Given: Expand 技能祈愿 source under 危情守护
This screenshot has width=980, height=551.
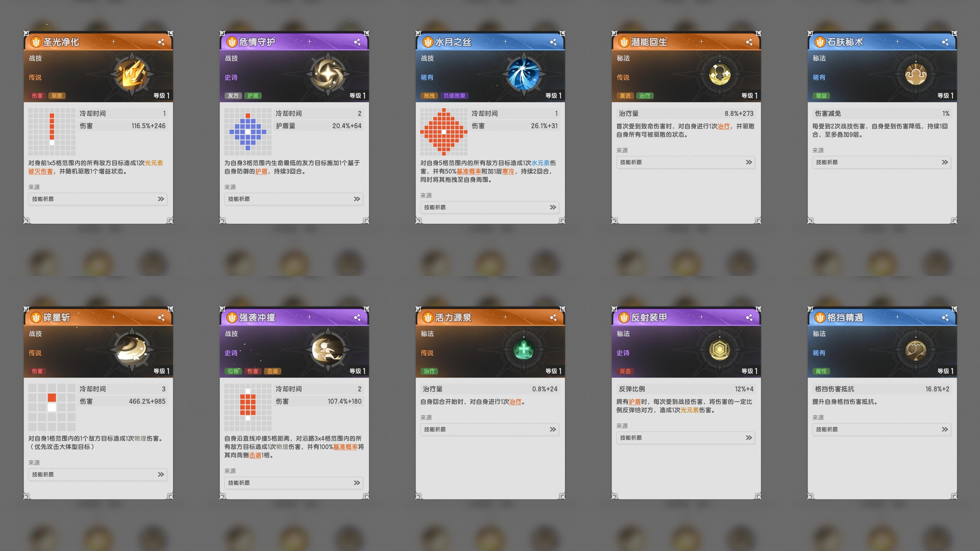Looking at the screenshot, I should (x=294, y=199).
